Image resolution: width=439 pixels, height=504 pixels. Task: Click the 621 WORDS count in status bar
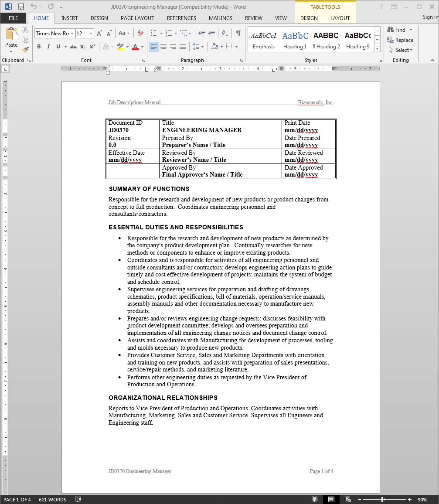[x=52, y=500]
